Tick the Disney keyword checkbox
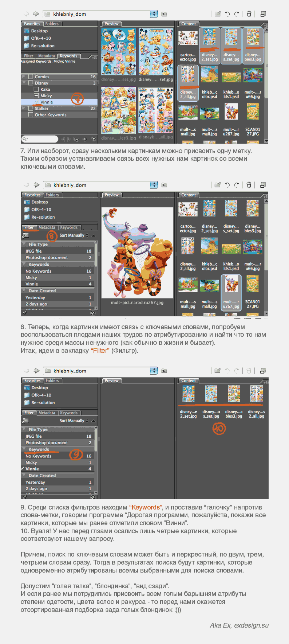This screenshot has width=289, height=644. pos(31,83)
